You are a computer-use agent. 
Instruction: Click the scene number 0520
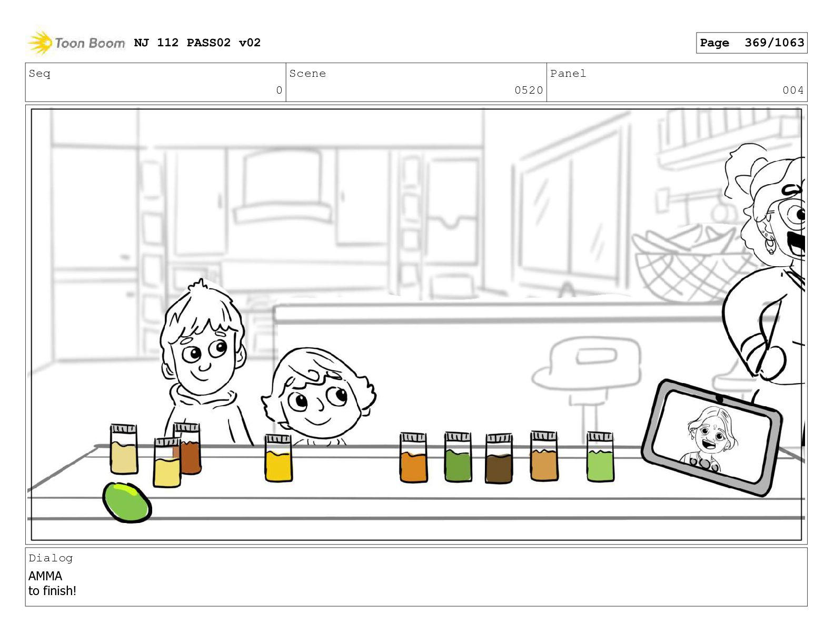coord(529,90)
